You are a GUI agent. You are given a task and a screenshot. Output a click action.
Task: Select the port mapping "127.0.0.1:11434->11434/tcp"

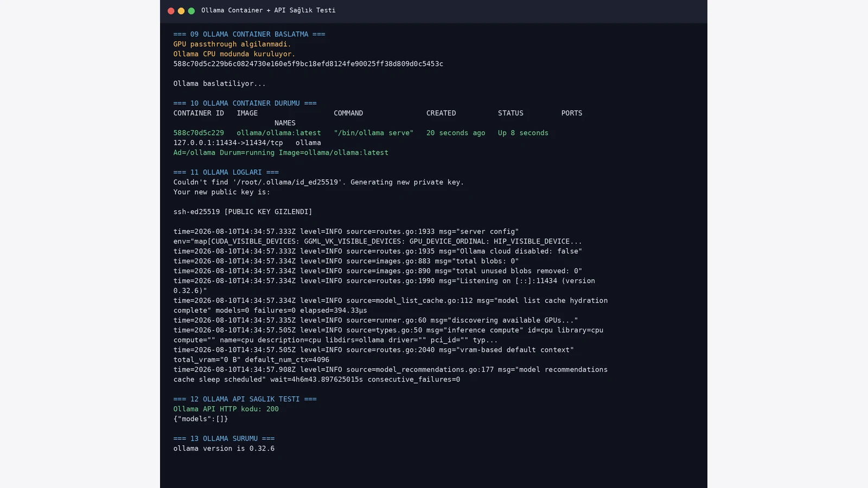tap(228, 143)
